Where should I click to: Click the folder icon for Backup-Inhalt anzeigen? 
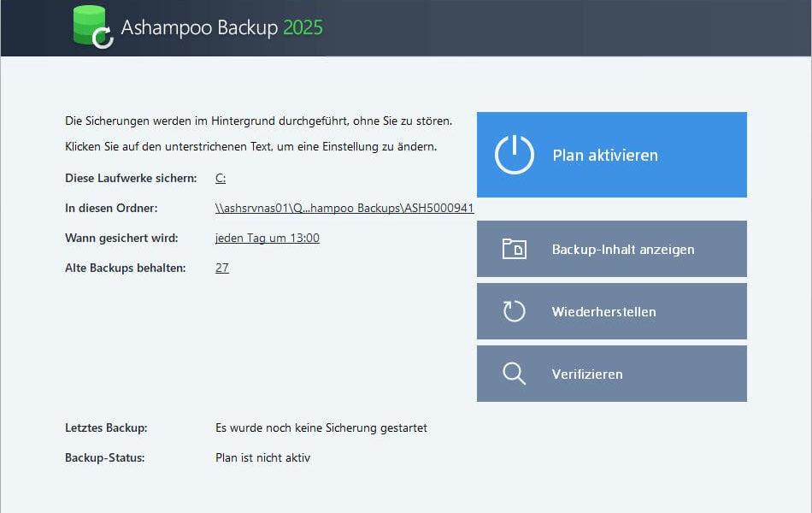tap(515, 249)
